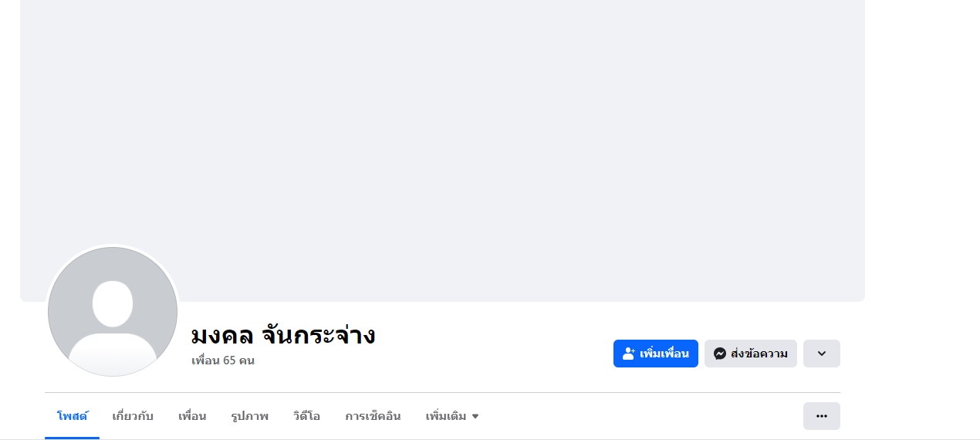Click the ส่งข้อความ button
This screenshot has width=980, height=440.
click(759, 354)
